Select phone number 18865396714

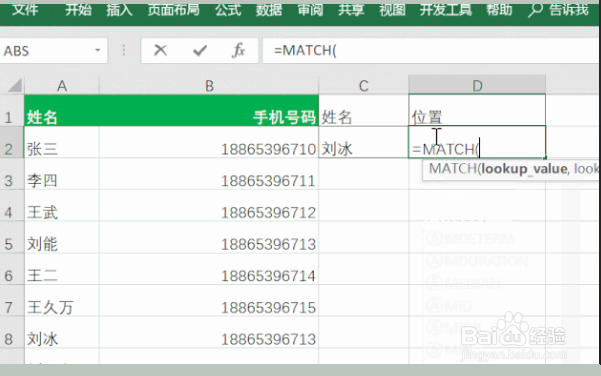209,269
